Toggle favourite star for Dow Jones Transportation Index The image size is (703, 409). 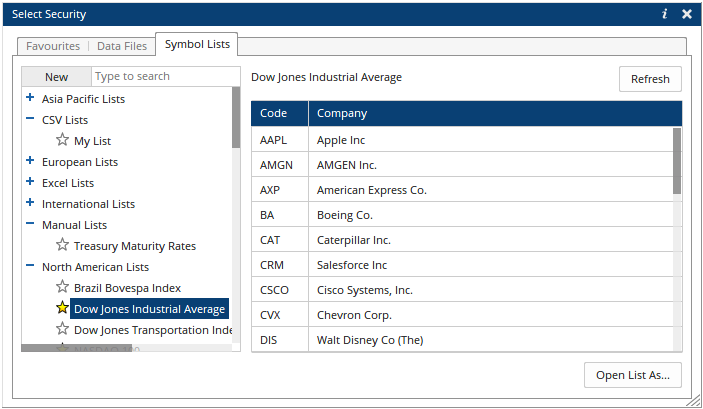(62, 329)
